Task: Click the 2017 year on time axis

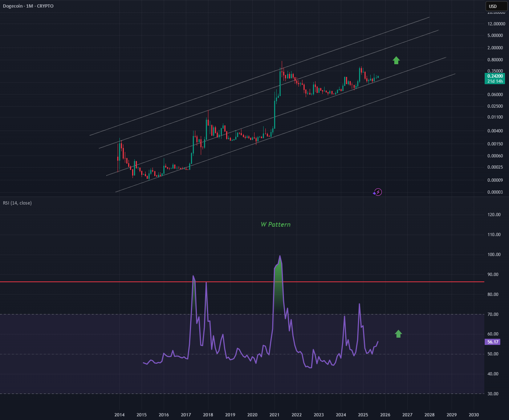Action: click(x=186, y=415)
